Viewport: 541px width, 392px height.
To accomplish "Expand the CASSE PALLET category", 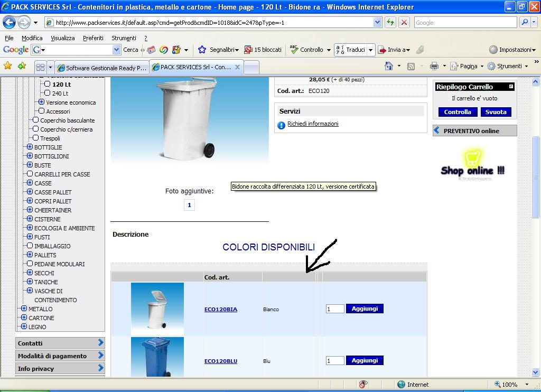I will 30,192.
